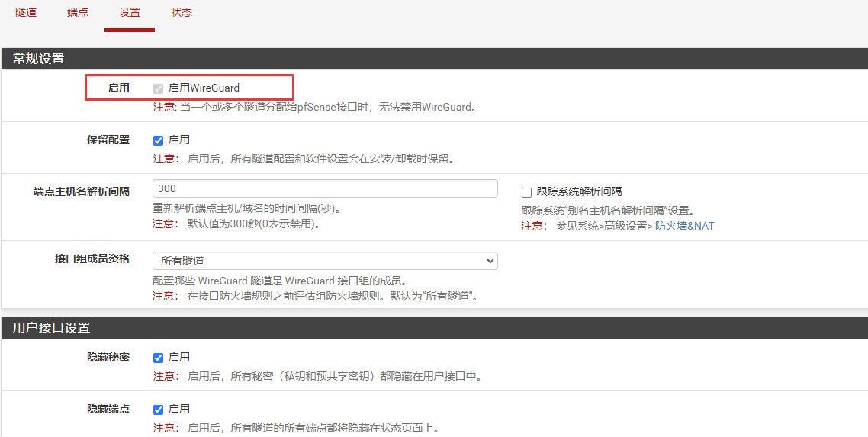Click the 启用WireGuard label text
Viewport: 868px width, 437px height.
(204, 88)
